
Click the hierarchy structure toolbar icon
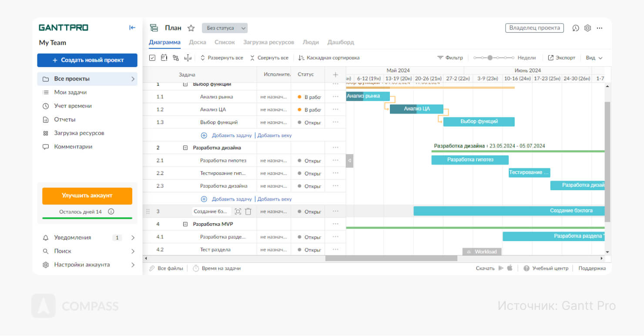pos(176,58)
